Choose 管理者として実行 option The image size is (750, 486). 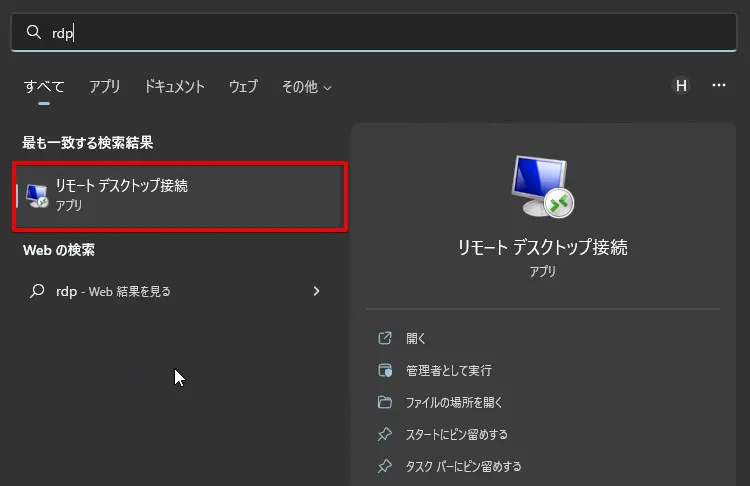(x=448, y=371)
